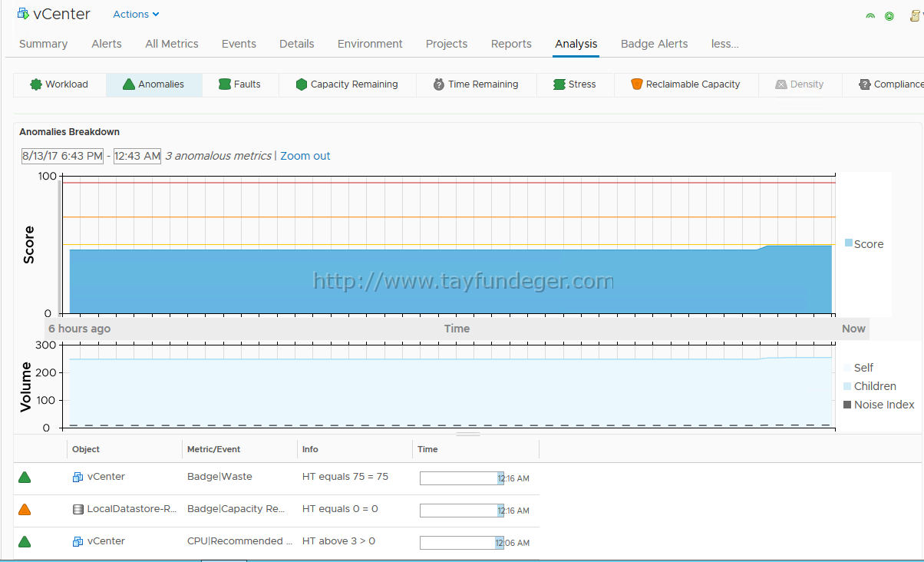Image resolution: width=924 pixels, height=562 pixels.
Task: Open the Time Remaining sub-tab label
Action: [x=483, y=84]
